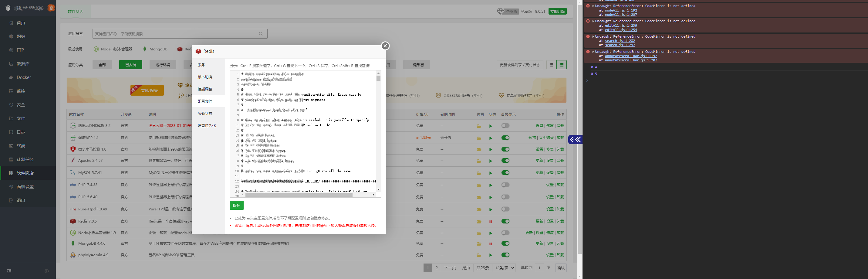868x279 pixels.
Task: Go to page 2 in pagination
Action: pos(436,268)
